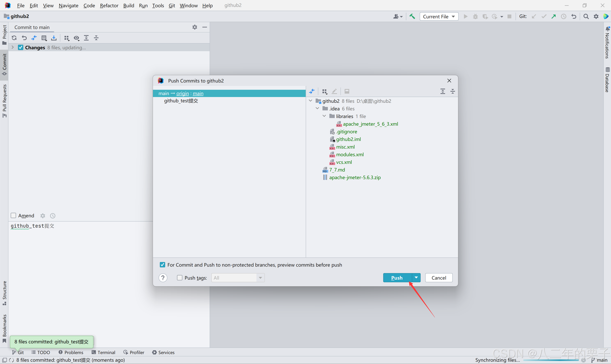Select apache-jmeter-5.6.3.zip in file tree
Image resolution: width=611 pixels, height=364 pixels.
355,177
